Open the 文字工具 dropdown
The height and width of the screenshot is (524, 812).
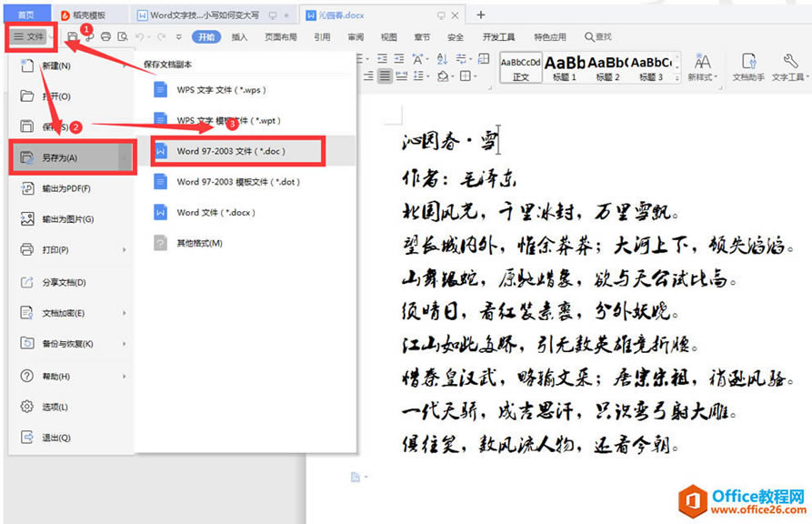coord(790,67)
